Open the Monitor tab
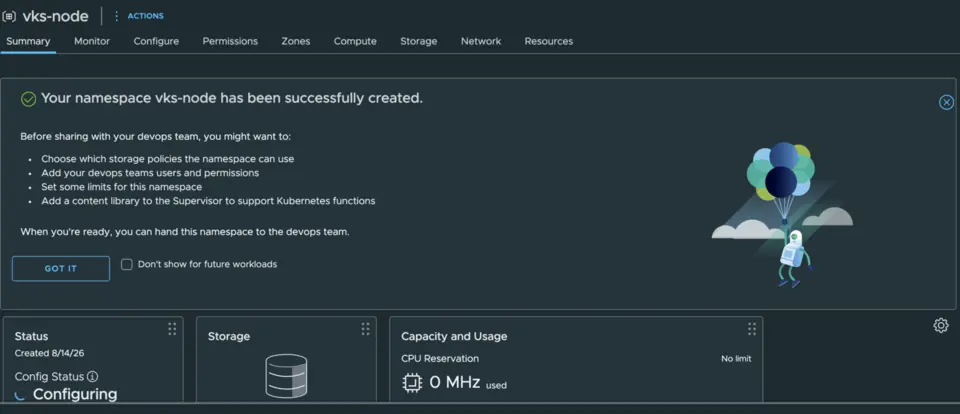 92,41
